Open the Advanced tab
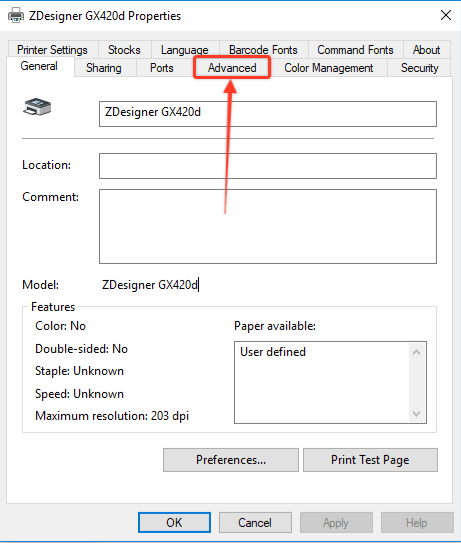 tap(232, 68)
